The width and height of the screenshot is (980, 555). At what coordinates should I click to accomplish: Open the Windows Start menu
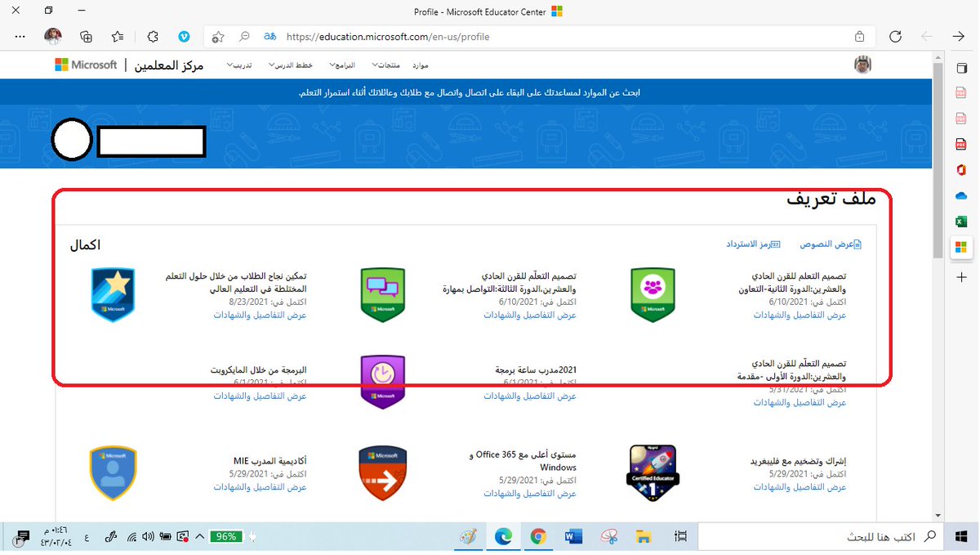click(x=961, y=537)
